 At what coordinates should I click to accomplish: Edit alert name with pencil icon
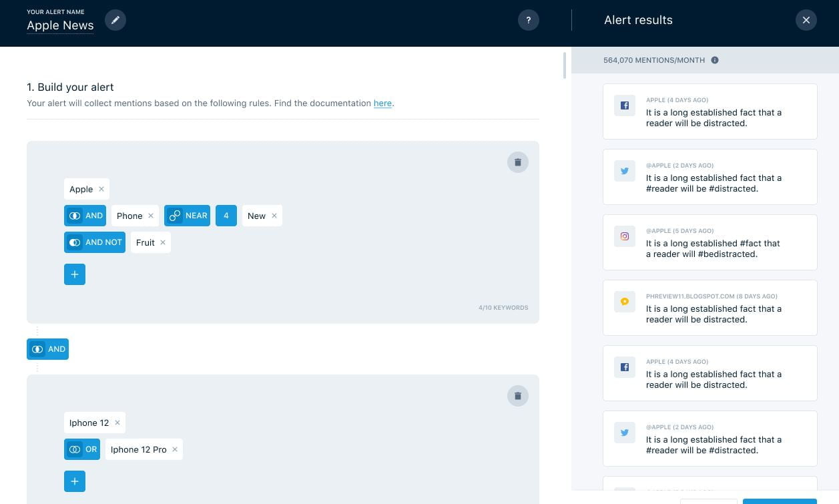(115, 20)
